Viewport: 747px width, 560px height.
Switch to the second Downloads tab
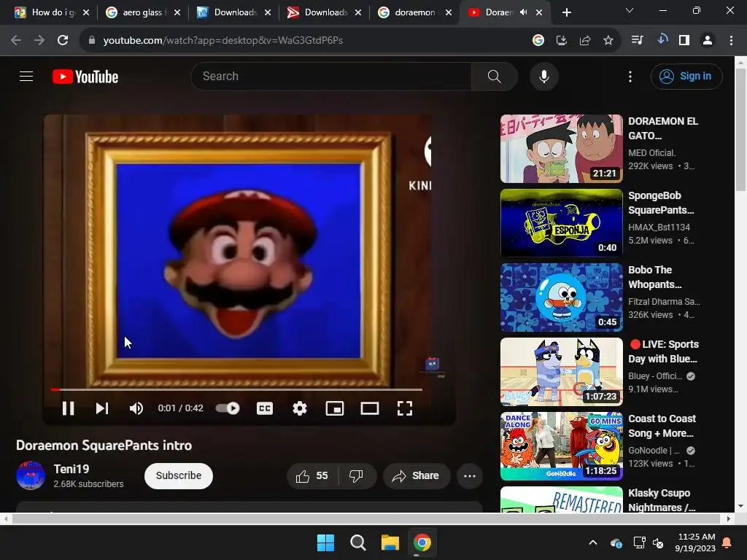click(325, 12)
